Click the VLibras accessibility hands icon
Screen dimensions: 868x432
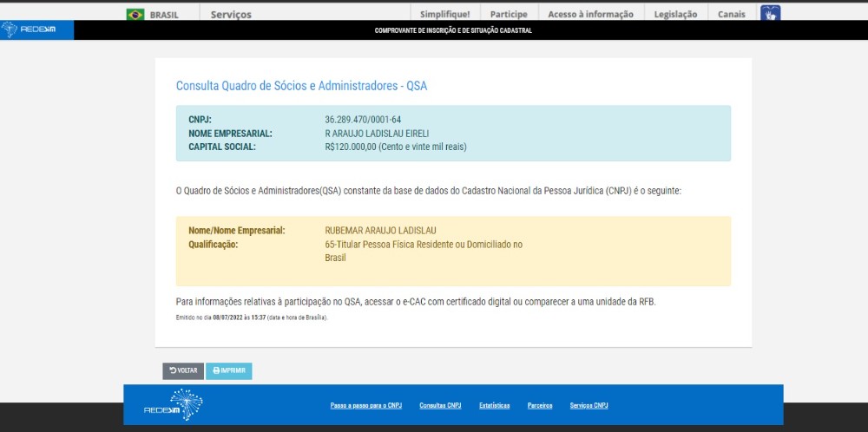770,13
